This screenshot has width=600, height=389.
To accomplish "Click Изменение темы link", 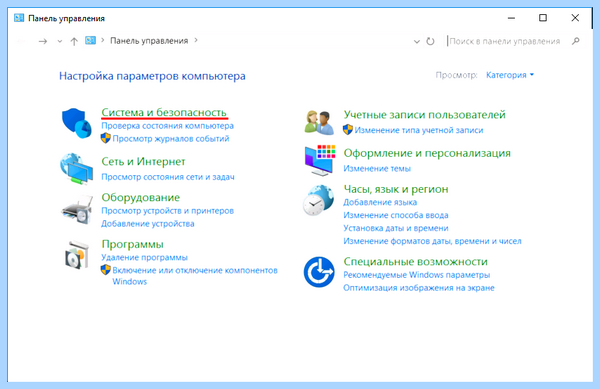I will pos(377,168).
